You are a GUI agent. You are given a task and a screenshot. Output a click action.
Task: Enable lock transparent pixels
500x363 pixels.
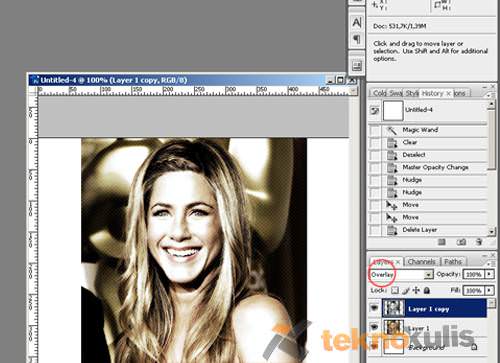[395, 290]
